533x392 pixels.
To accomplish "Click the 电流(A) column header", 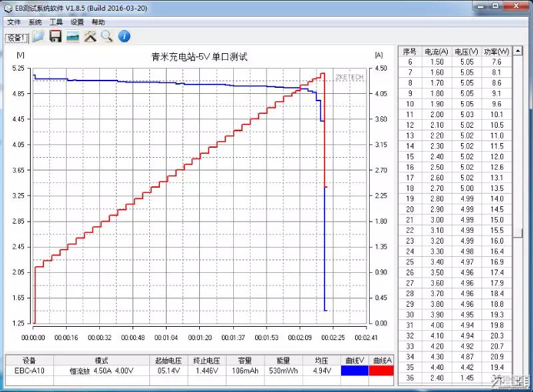I will tap(436, 52).
